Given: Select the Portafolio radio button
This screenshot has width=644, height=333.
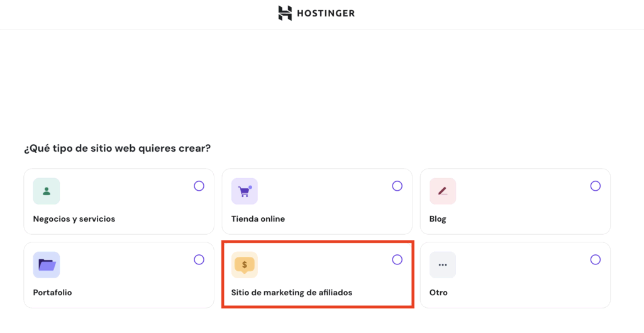Looking at the screenshot, I should click(199, 259).
